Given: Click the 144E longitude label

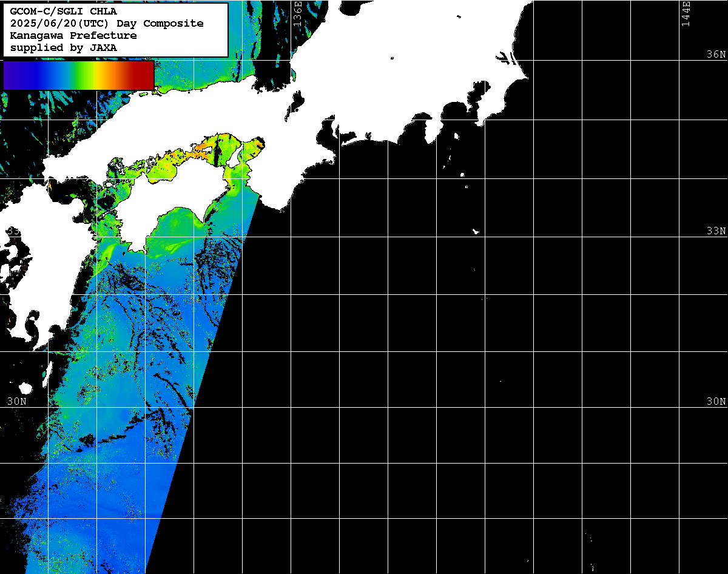Looking at the screenshot, I should pyautogui.click(x=686, y=13).
